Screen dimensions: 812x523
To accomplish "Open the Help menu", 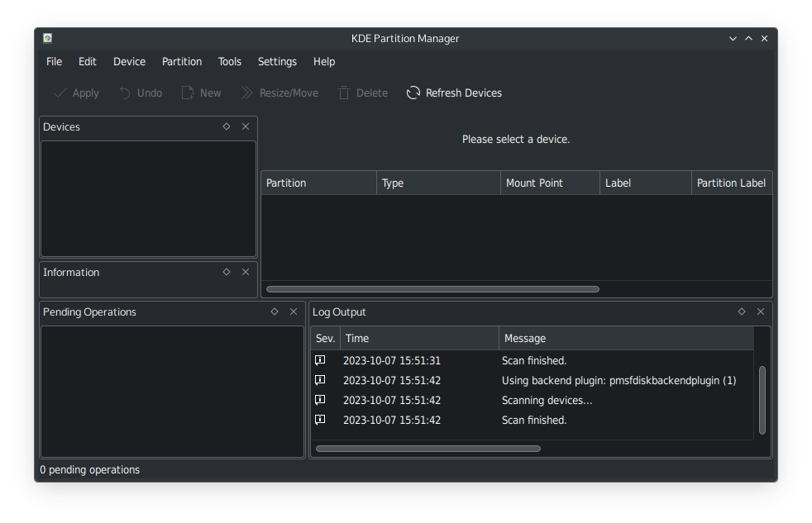I will point(324,62).
